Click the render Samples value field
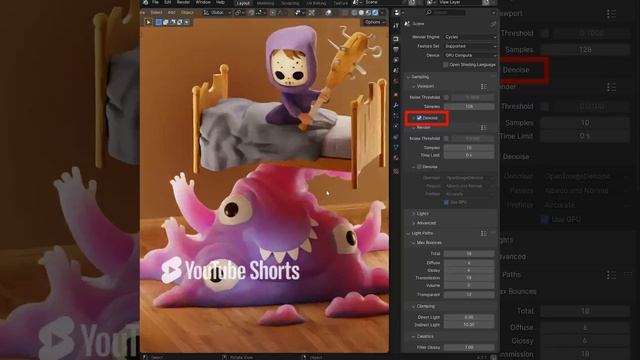640x360 pixels. coord(469,148)
